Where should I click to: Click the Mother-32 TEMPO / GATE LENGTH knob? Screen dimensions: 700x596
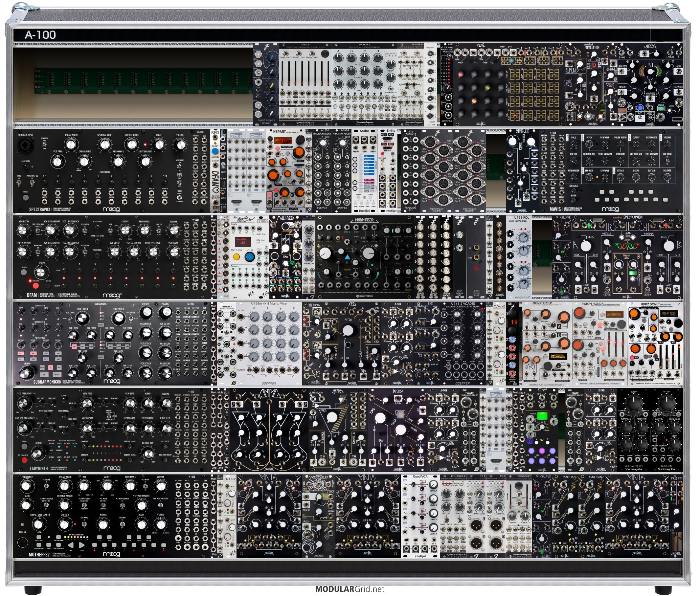(38, 524)
